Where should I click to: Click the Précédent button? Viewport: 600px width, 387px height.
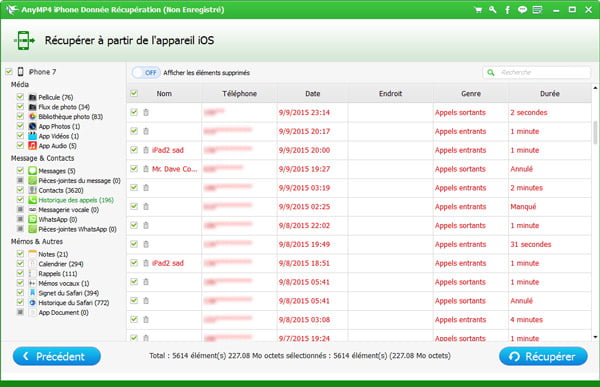pos(57,356)
